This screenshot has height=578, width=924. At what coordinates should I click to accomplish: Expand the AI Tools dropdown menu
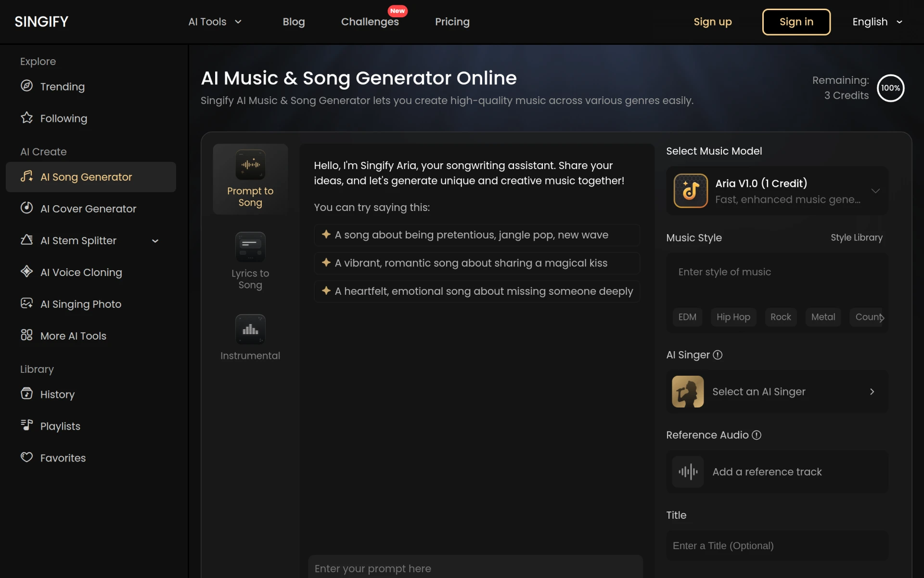(x=215, y=22)
